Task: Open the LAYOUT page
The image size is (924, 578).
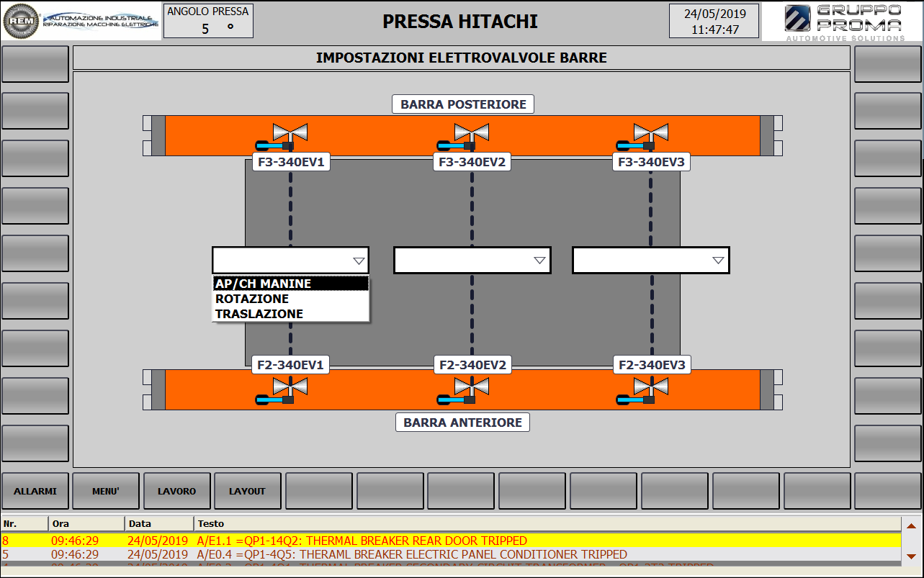Action: tap(248, 491)
